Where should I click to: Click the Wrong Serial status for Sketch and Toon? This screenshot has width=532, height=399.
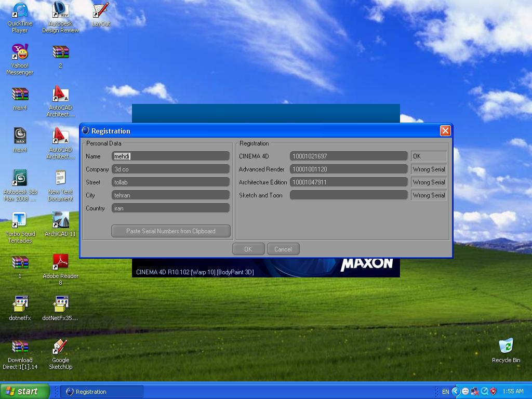(429, 195)
